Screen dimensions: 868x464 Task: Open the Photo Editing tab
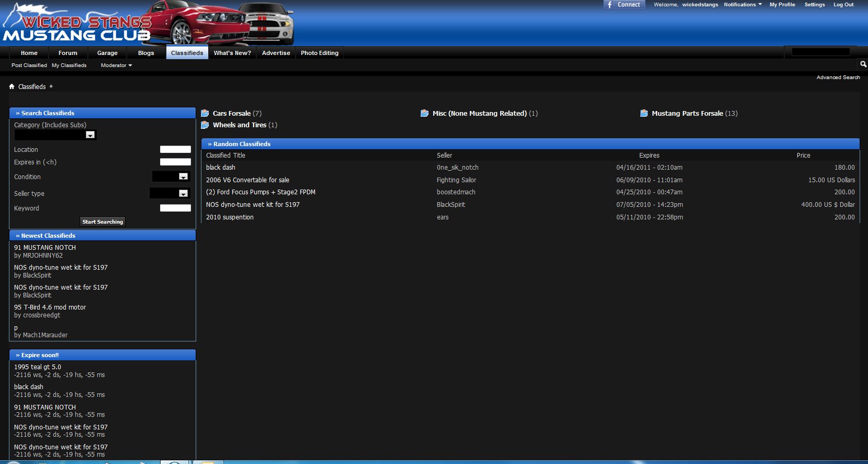[x=320, y=53]
